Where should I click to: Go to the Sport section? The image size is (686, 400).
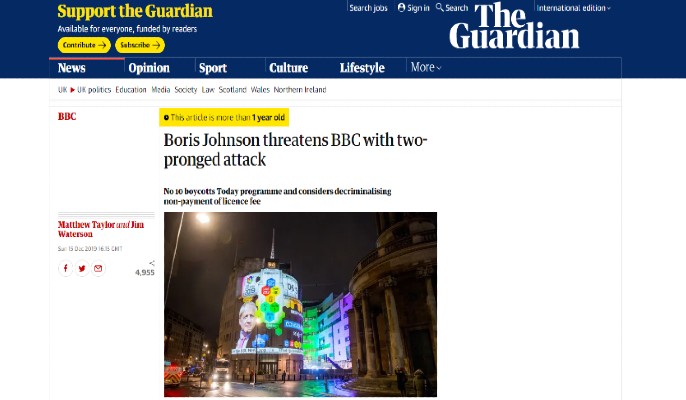click(213, 68)
